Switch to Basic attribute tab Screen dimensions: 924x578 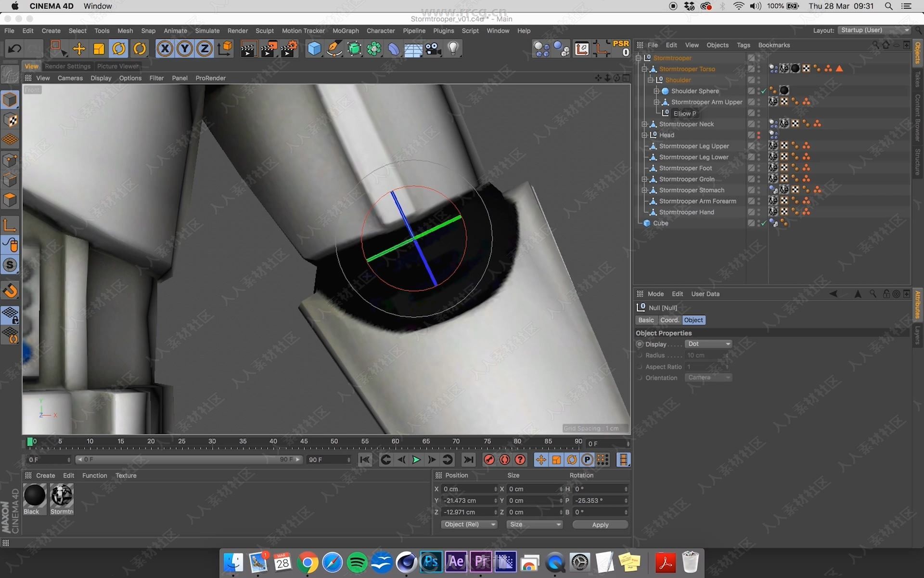pos(646,320)
